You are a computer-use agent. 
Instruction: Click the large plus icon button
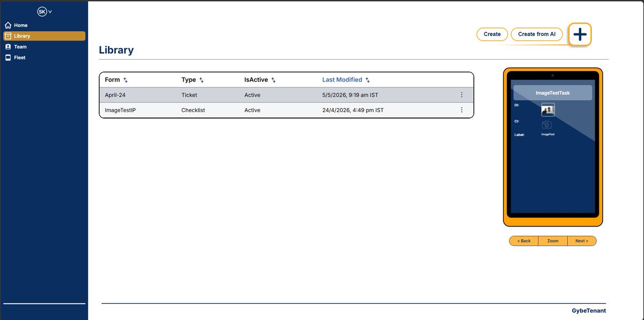pyautogui.click(x=580, y=34)
